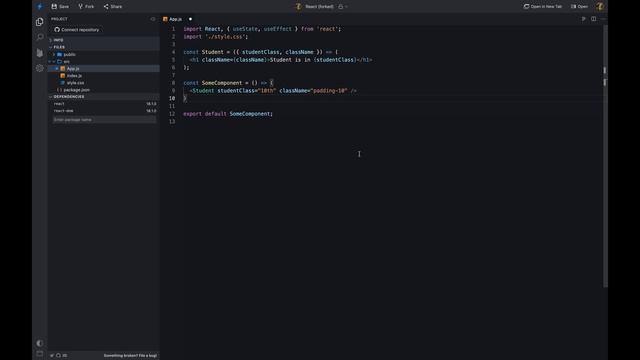
Task: Select the react-dom dependency row
Action: (104, 111)
